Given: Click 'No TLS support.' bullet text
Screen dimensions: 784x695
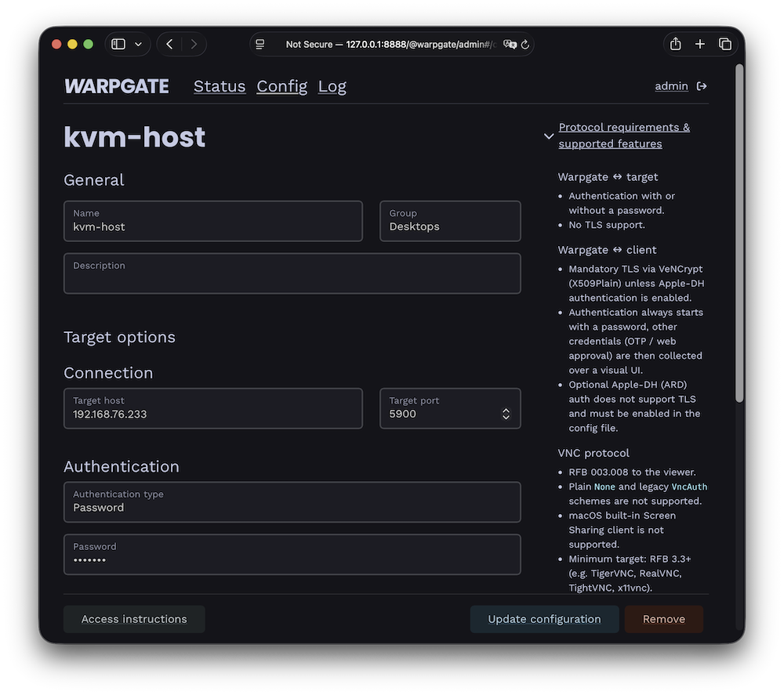Looking at the screenshot, I should pos(607,225).
